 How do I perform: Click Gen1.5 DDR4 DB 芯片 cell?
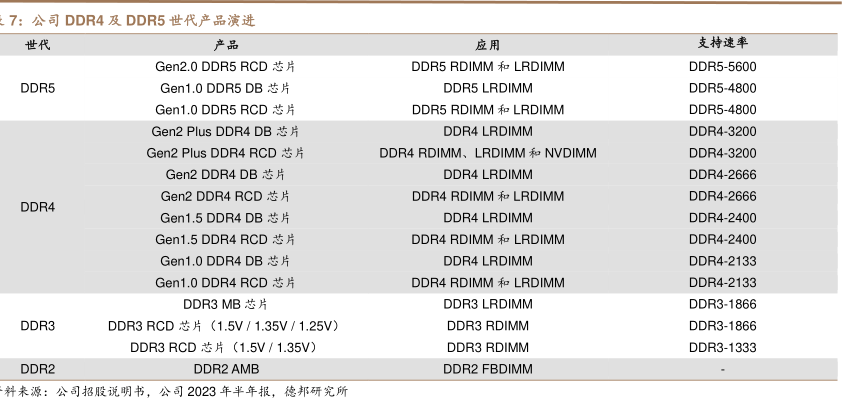click(x=226, y=218)
